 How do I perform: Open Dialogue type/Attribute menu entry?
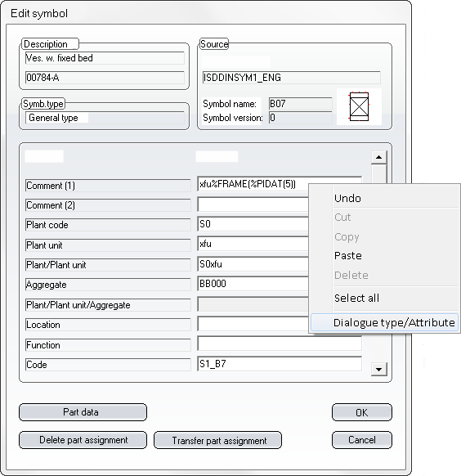point(384,322)
